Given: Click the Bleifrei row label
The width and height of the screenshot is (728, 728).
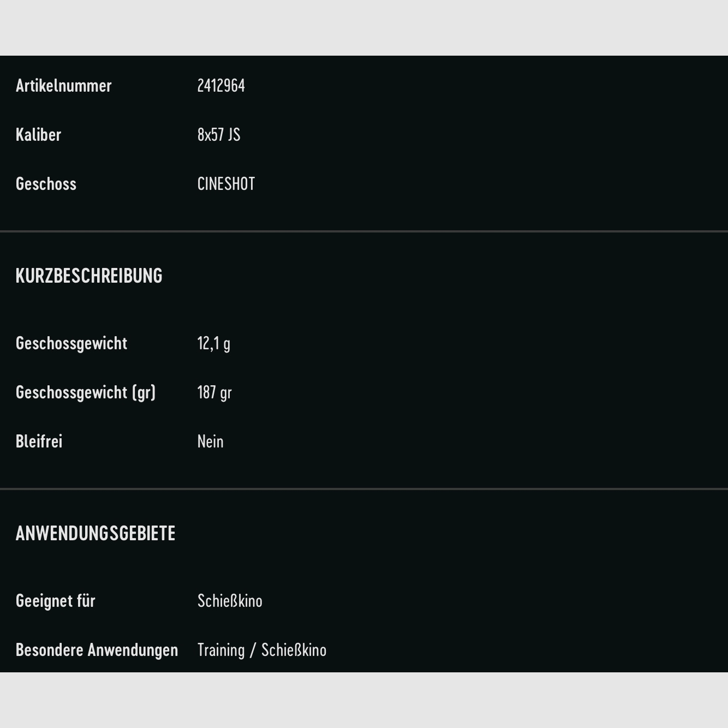Looking at the screenshot, I should tap(39, 441).
